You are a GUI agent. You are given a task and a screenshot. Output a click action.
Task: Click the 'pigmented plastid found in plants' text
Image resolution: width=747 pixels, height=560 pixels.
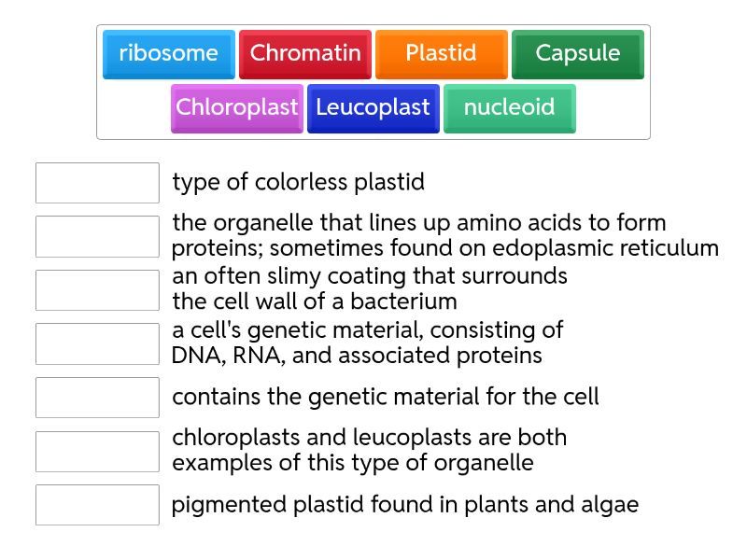[x=404, y=505]
